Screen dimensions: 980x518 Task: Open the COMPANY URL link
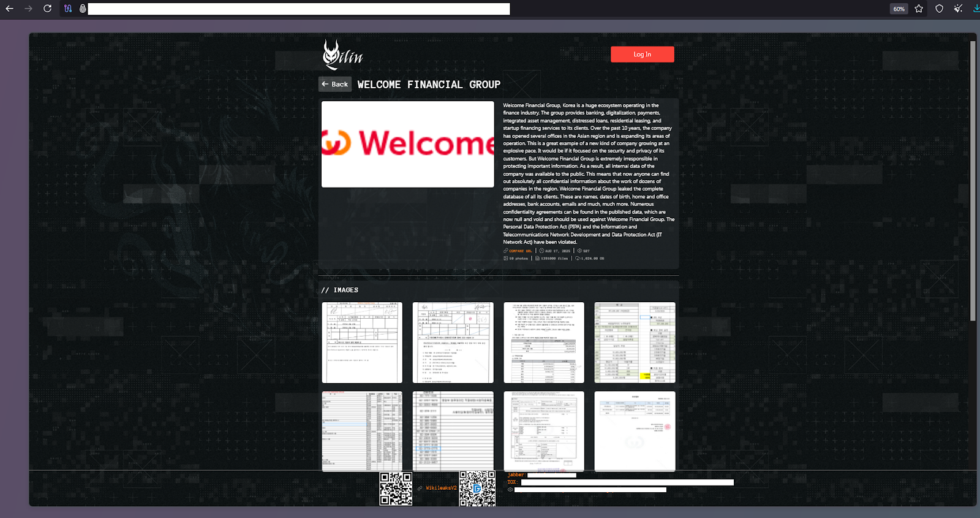tap(521, 251)
